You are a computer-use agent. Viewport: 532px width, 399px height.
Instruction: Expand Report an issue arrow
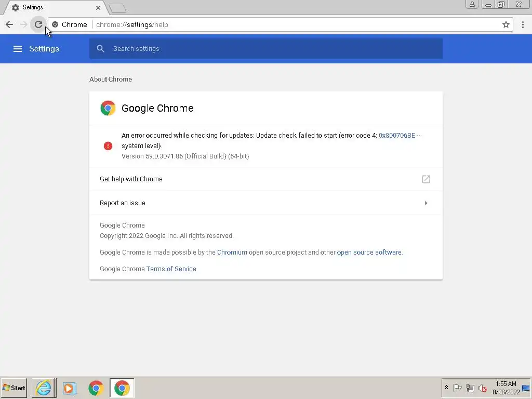(426, 203)
